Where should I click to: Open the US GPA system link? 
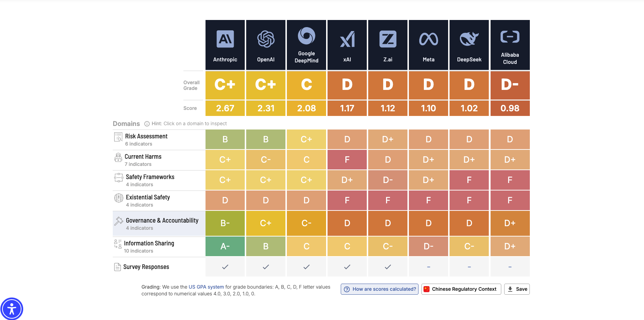coord(205,286)
